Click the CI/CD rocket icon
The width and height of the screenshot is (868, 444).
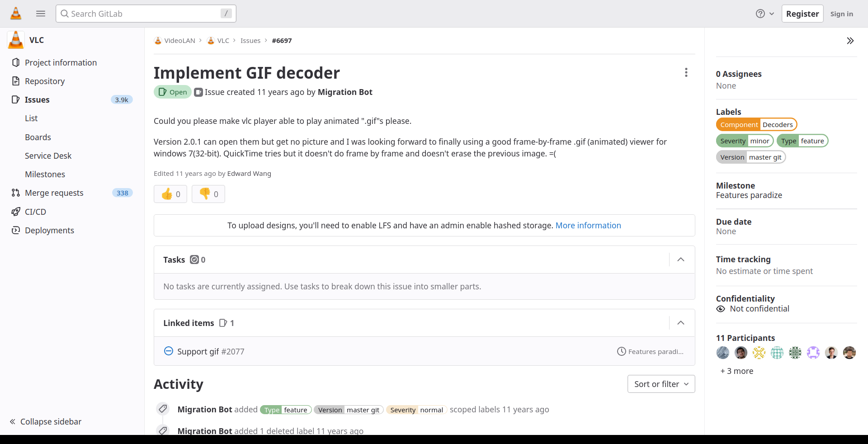(16, 212)
